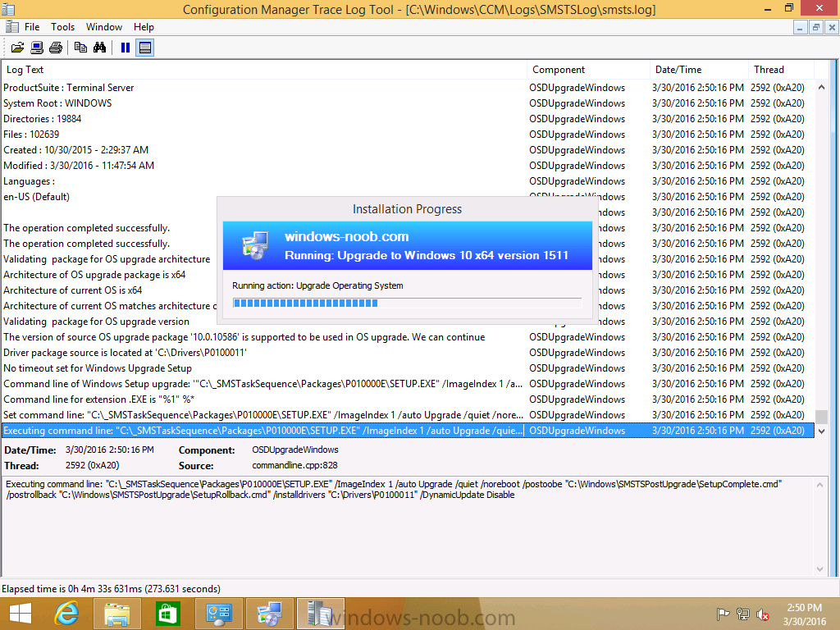This screenshot has width=840, height=630.
Task: Select row 'Directories : 19884'
Action: 409,119
